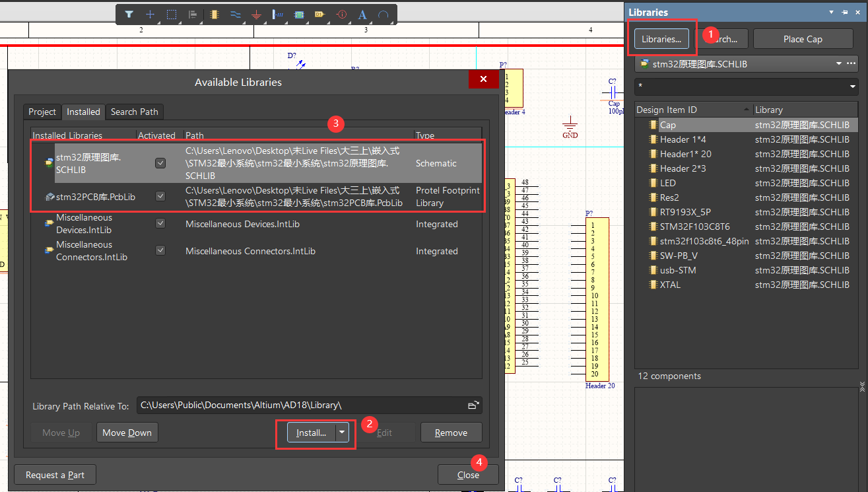Switch to the Installed tab
This screenshot has width=868, height=492.
pos(84,112)
